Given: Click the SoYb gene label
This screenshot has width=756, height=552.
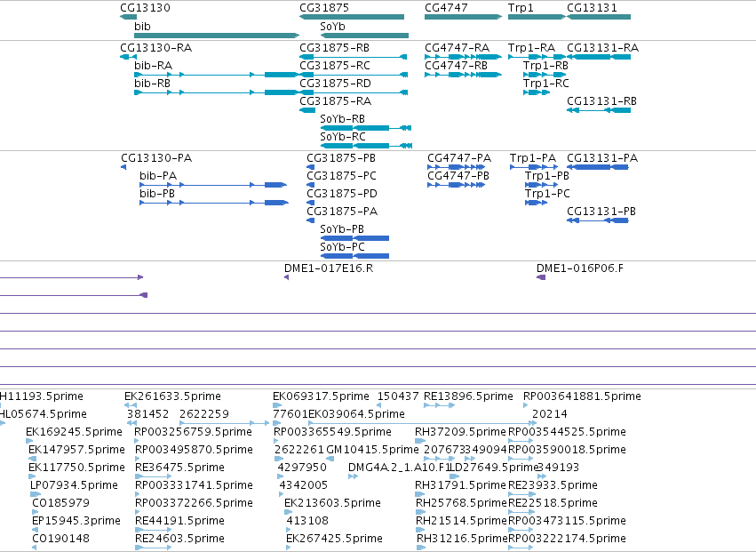Looking at the screenshot, I should [x=332, y=27].
